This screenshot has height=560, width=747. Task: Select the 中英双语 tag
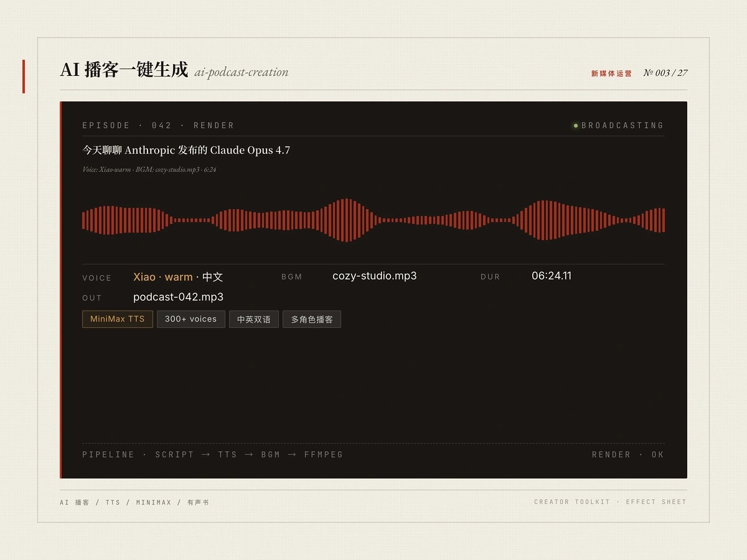pos(254,319)
